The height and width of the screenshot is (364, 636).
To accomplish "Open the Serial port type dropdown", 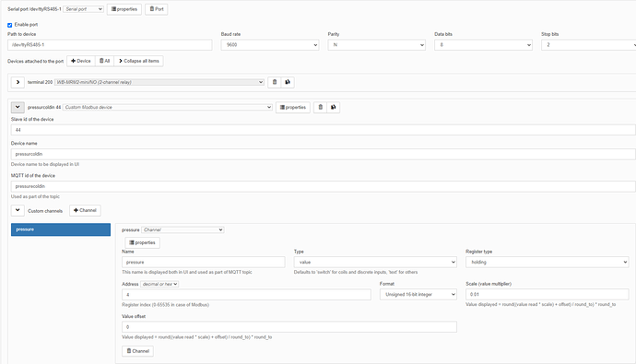I will [83, 9].
